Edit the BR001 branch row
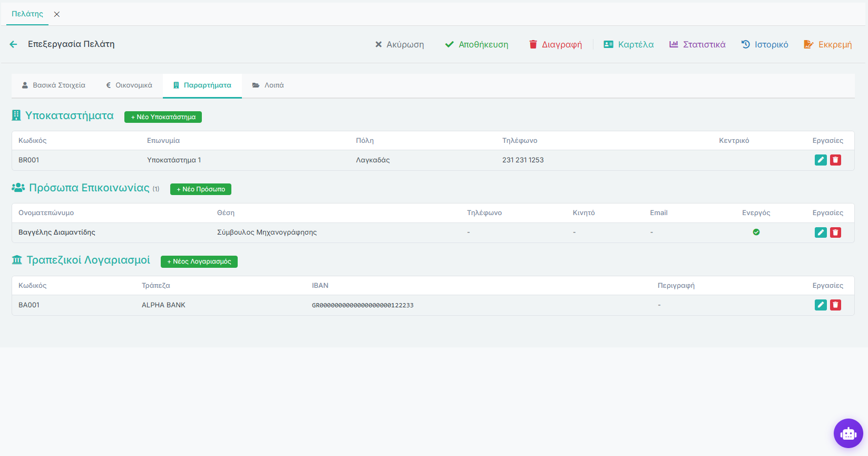 pos(821,160)
